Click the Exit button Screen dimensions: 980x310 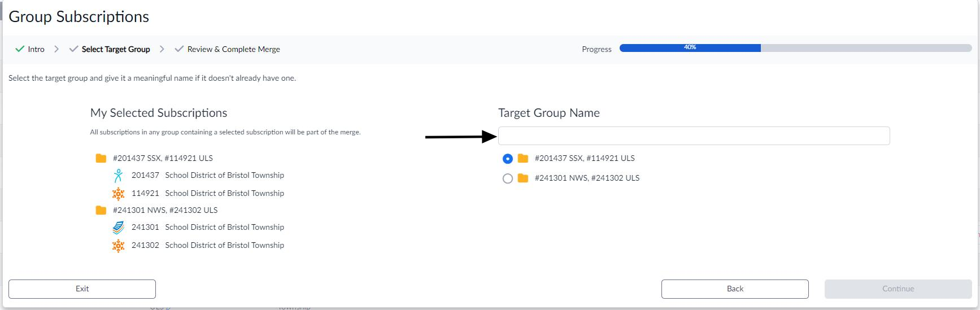(x=82, y=289)
